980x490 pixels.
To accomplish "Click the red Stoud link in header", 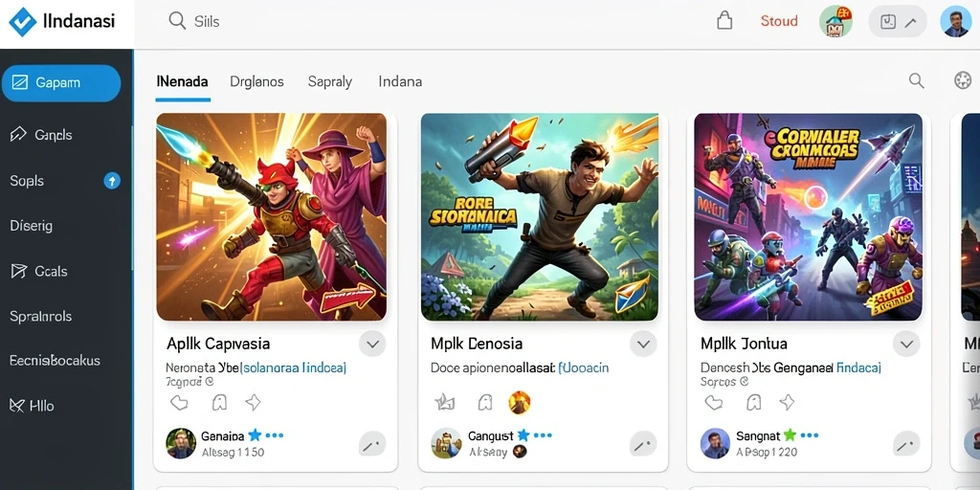I will (x=779, y=21).
